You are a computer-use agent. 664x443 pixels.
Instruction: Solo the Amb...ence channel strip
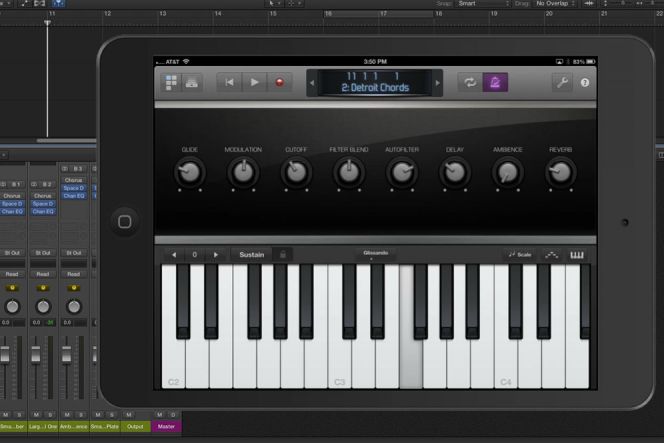[x=81, y=415]
